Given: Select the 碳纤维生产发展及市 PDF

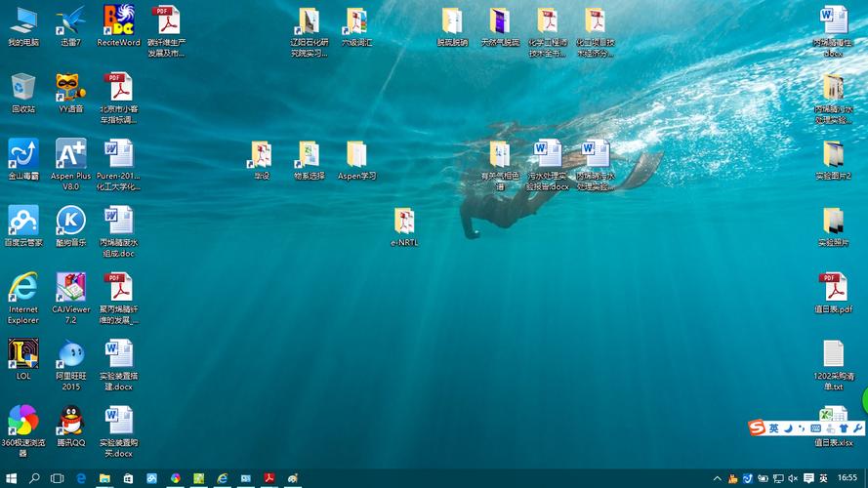Looking at the screenshot, I should tap(166, 31).
